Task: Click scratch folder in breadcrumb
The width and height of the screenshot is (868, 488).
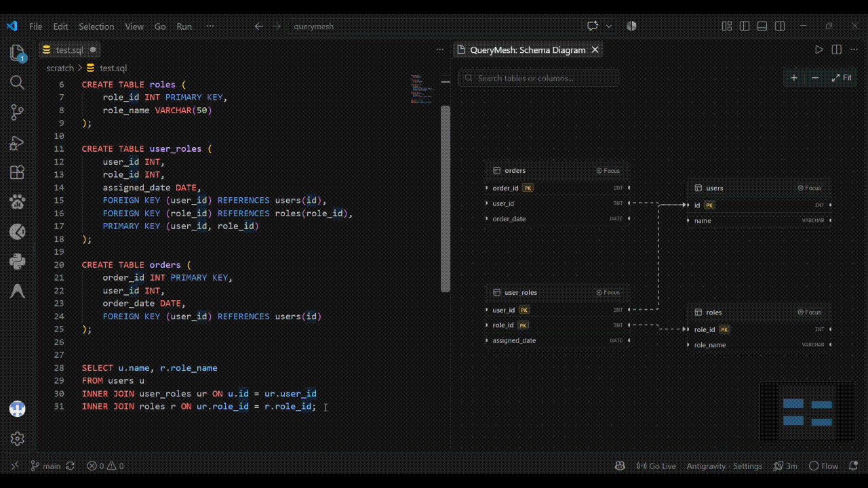Action: coord(60,68)
